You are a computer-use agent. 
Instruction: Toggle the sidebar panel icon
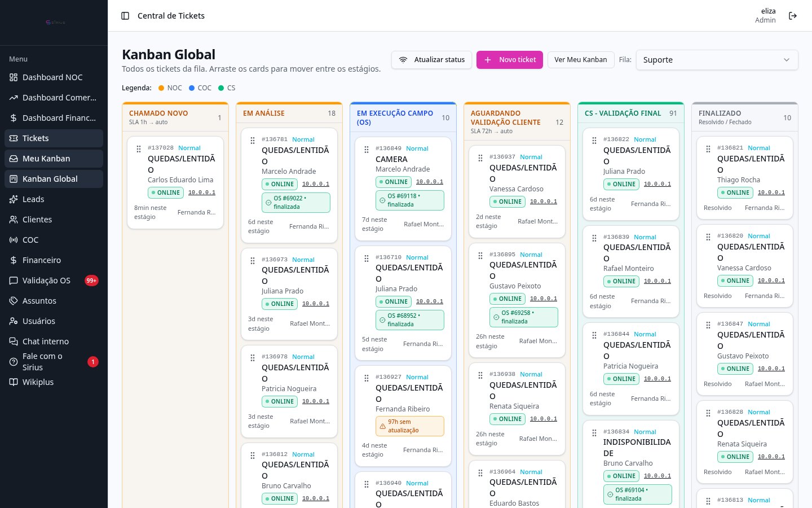125,16
